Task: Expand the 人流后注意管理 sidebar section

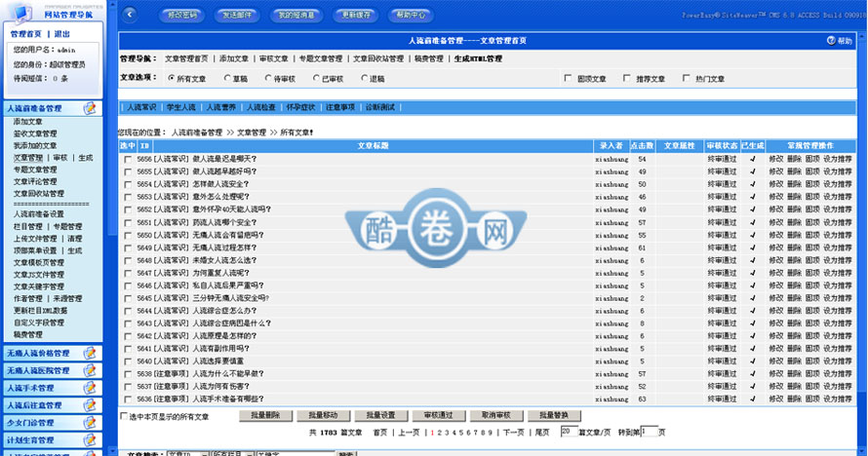Action: 53,405
